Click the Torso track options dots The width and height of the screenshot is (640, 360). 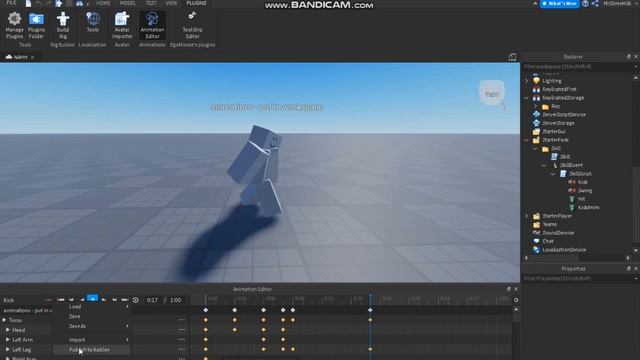[182, 320]
